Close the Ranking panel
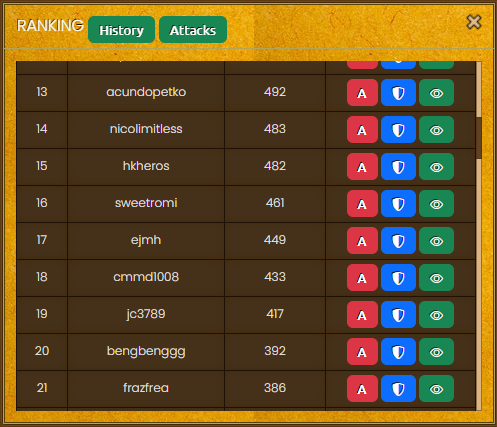497x427 pixels. (474, 22)
